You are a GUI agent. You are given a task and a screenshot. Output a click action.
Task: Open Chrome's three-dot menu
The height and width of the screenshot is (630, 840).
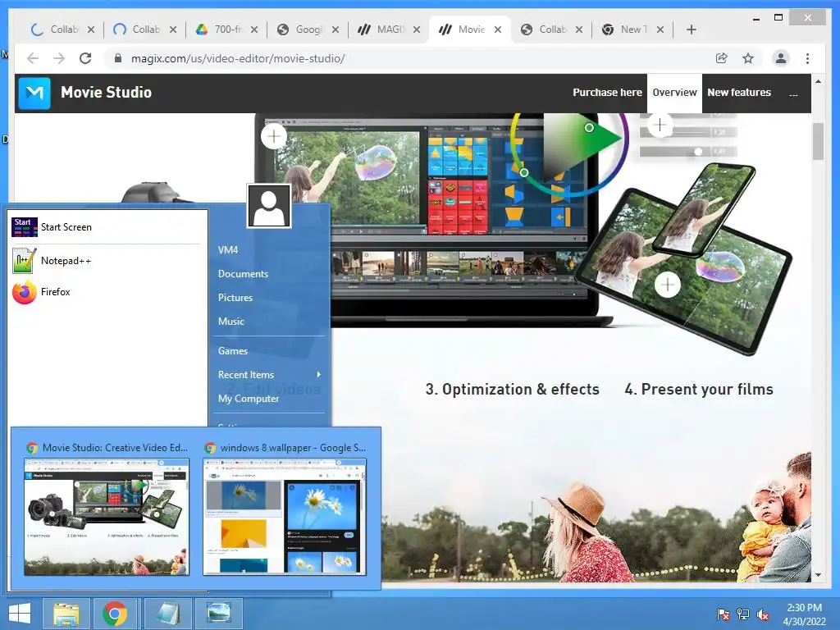click(807, 58)
